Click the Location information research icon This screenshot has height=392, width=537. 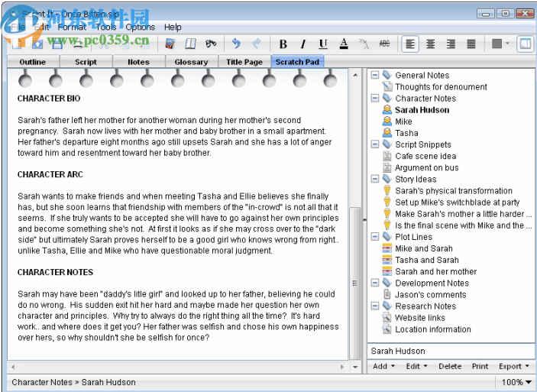(387, 329)
